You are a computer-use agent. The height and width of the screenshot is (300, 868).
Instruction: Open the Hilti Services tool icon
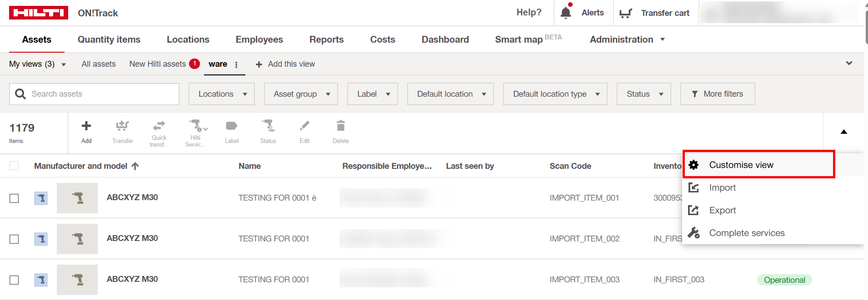click(195, 126)
